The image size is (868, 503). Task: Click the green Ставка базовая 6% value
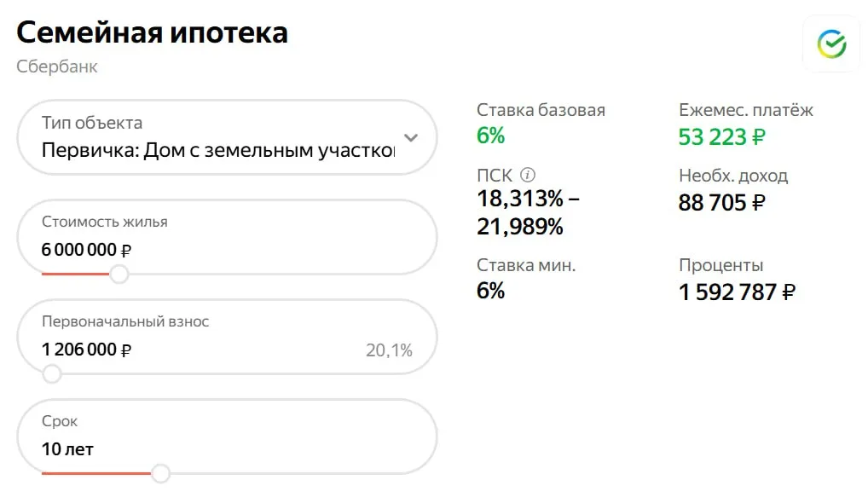491,136
